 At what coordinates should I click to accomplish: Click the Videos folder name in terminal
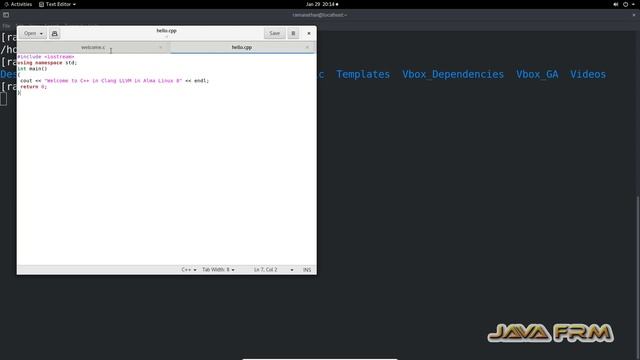588,74
